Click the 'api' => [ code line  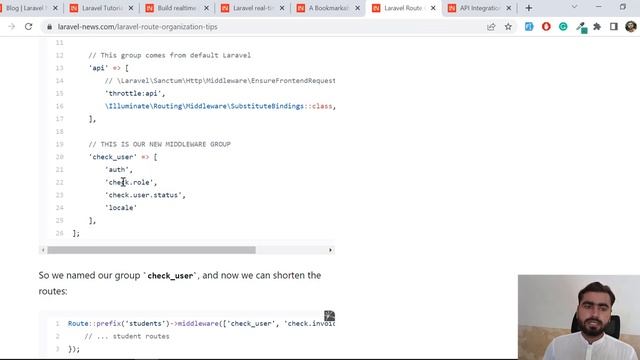click(x=109, y=68)
